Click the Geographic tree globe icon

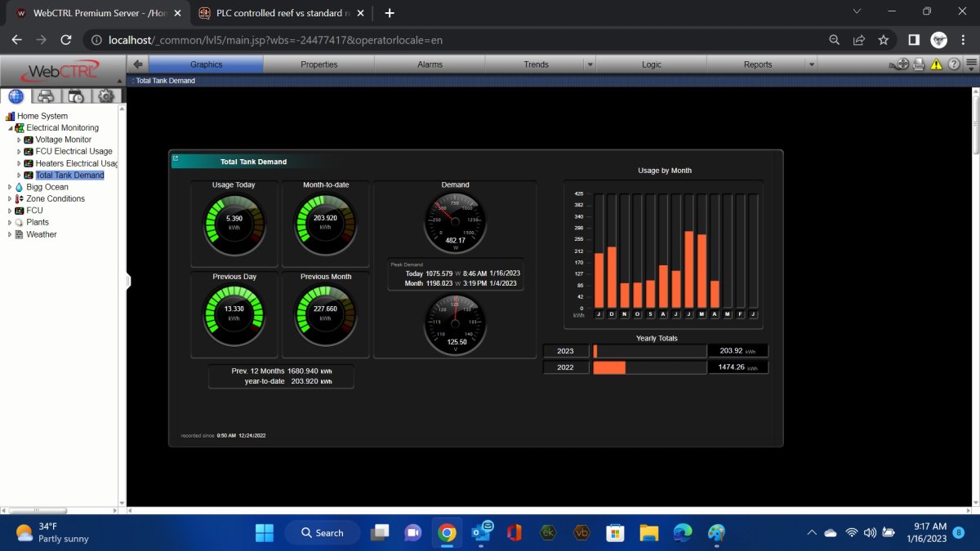[x=16, y=96]
